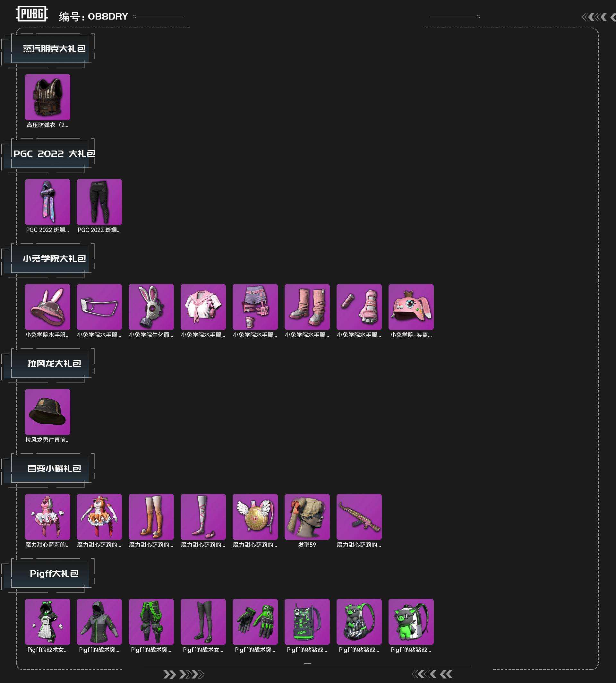This screenshot has height=683, width=616.
Task: Click the bunny gas mask item
Action: tap(151, 307)
